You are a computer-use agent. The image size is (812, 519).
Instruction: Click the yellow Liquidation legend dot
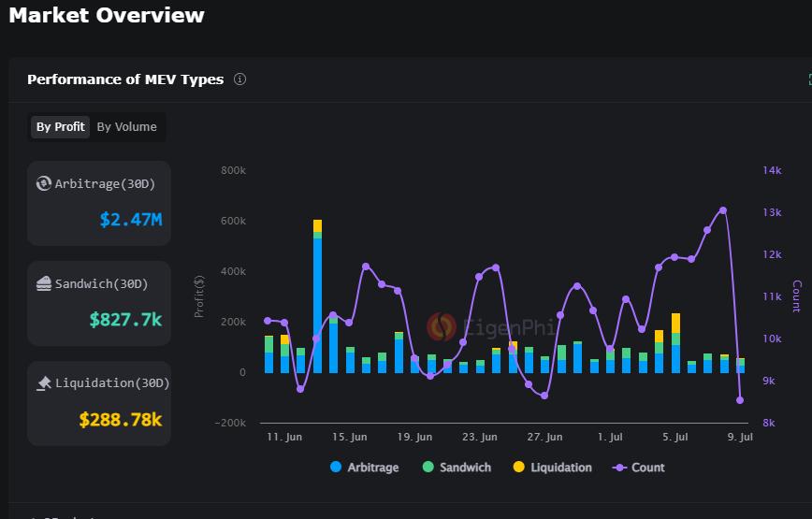[x=518, y=467]
